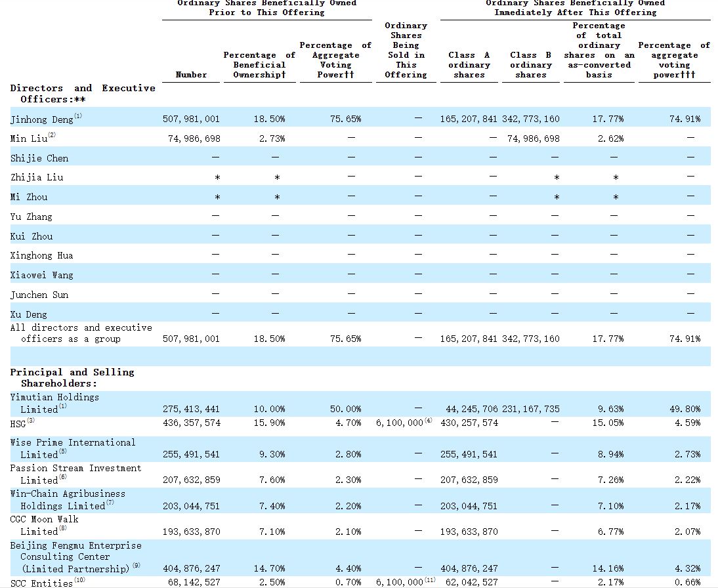Open footnote (4) after HSG's 6,100,000
This screenshot has width=718, height=588.
429,420
